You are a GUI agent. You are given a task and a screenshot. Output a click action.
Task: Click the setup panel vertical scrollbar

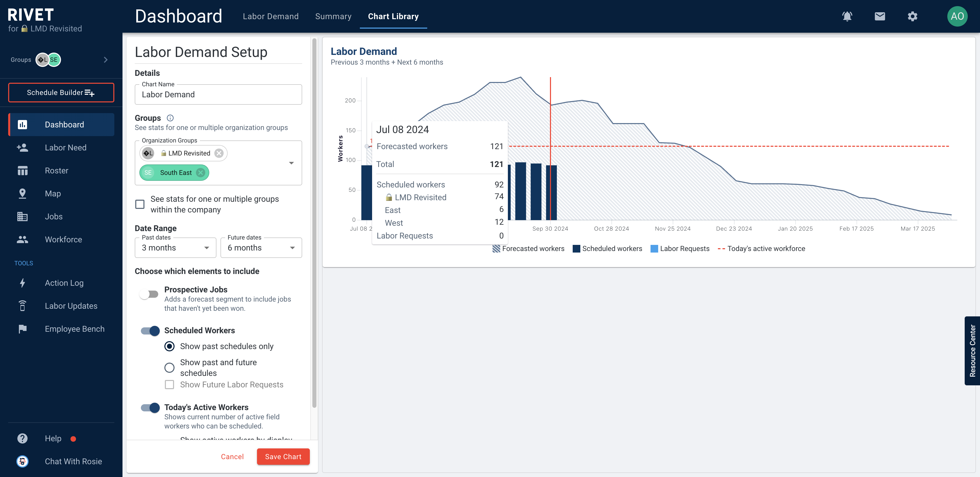pyautogui.click(x=314, y=223)
